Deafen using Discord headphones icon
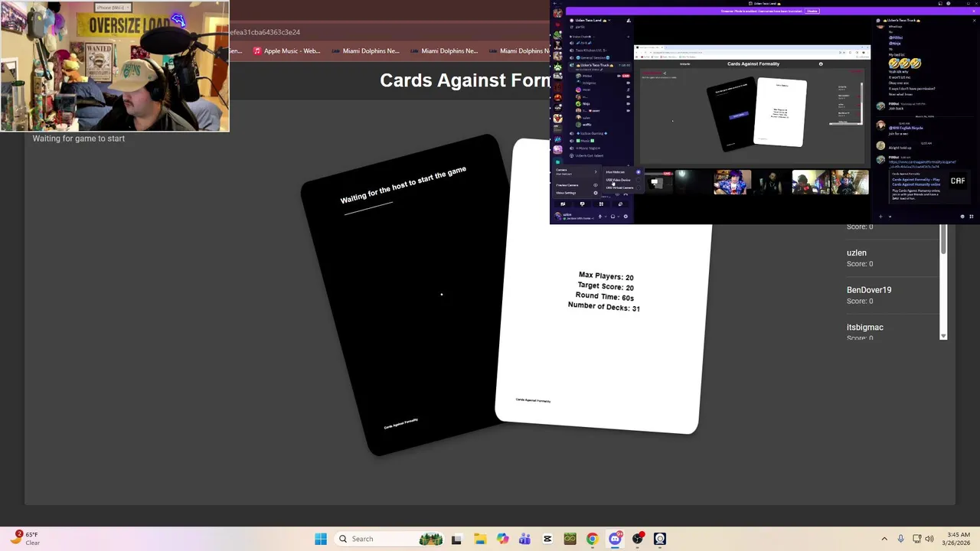 pyautogui.click(x=612, y=217)
